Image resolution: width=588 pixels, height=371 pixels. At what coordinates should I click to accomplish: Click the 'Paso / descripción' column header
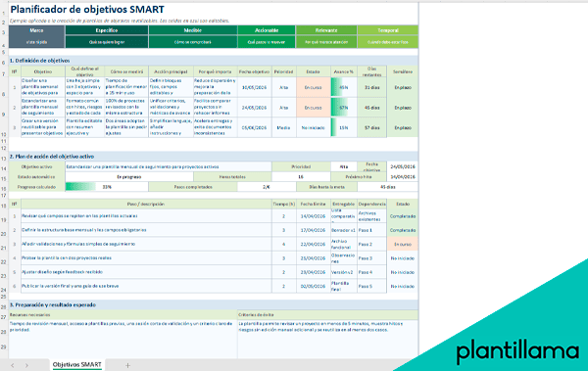pyautogui.click(x=146, y=205)
